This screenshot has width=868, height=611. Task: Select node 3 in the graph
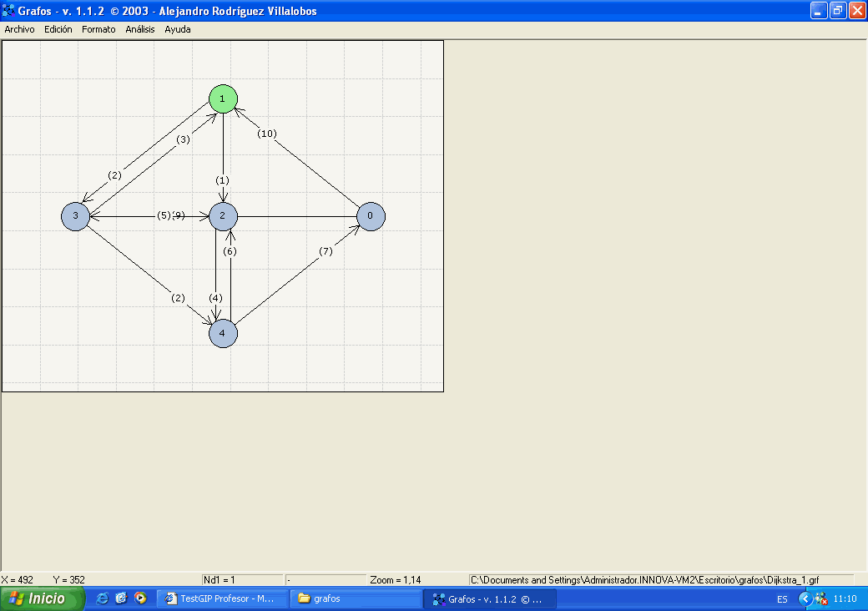(76, 216)
